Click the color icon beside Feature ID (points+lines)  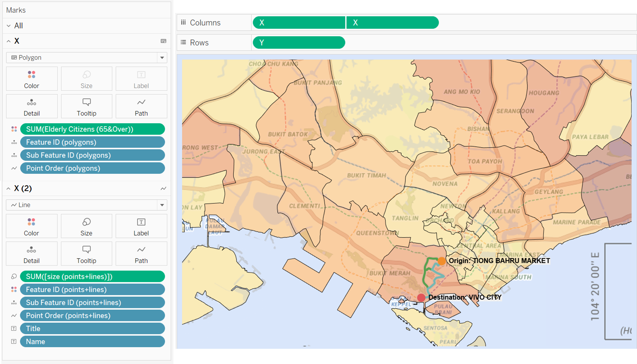click(14, 290)
